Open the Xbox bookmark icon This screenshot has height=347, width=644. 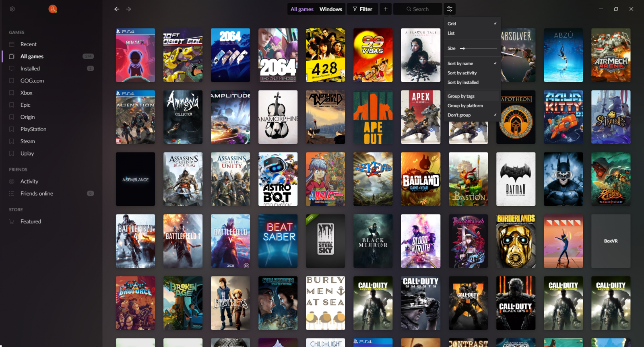[x=12, y=93]
